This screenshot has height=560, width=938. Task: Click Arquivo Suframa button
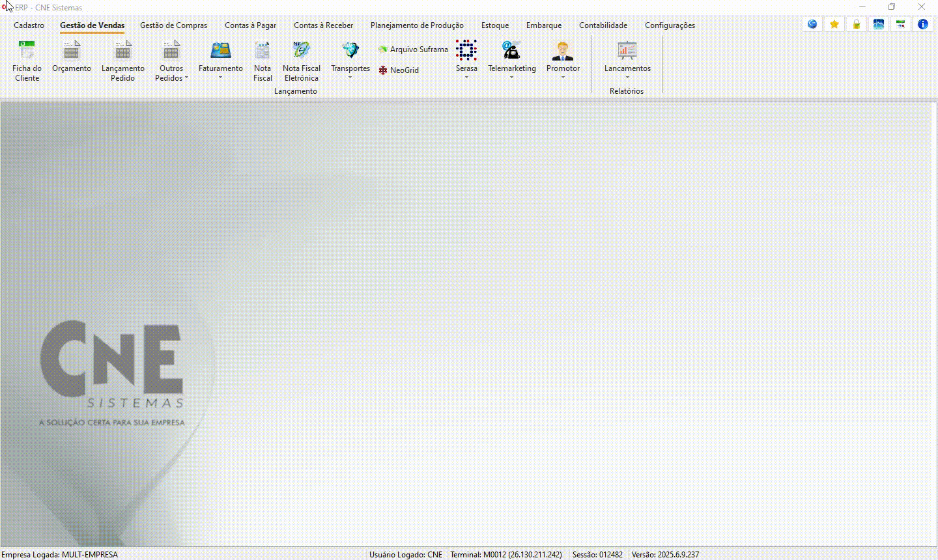413,49
